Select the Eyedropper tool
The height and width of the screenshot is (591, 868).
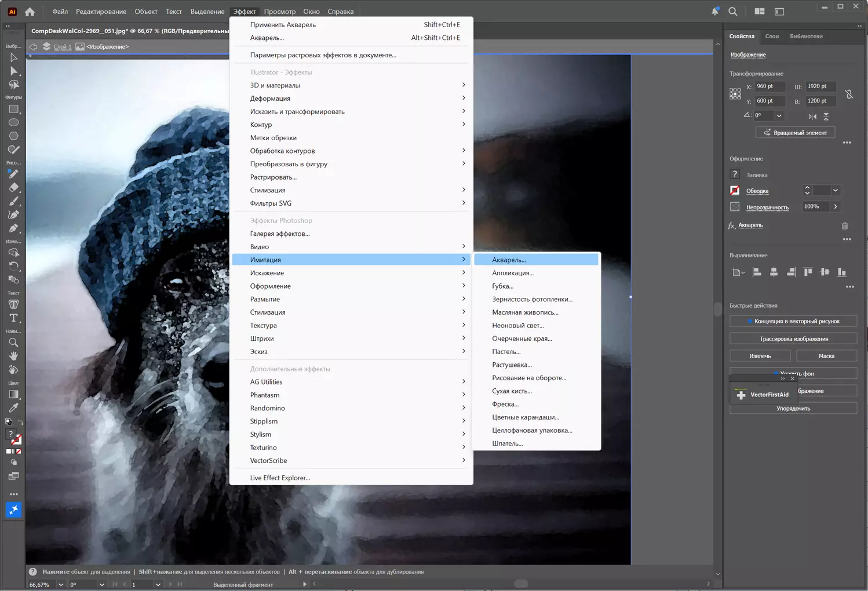[x=14, y=408]
